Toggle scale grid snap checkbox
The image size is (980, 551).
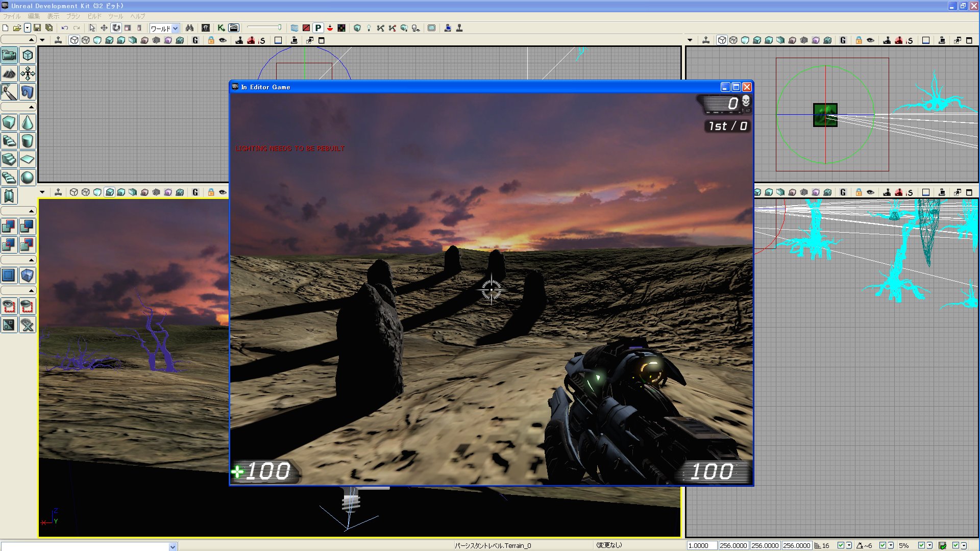tap(921, 545)
